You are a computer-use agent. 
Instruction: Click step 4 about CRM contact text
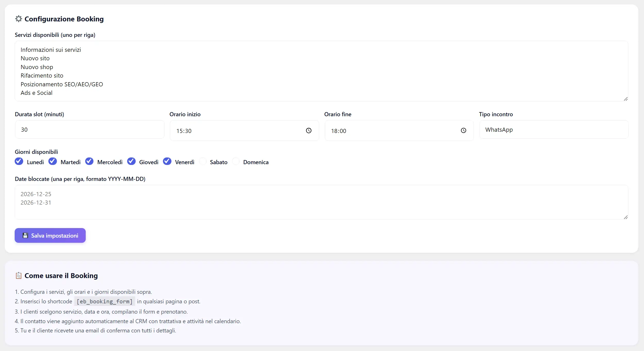coord(128,321)
